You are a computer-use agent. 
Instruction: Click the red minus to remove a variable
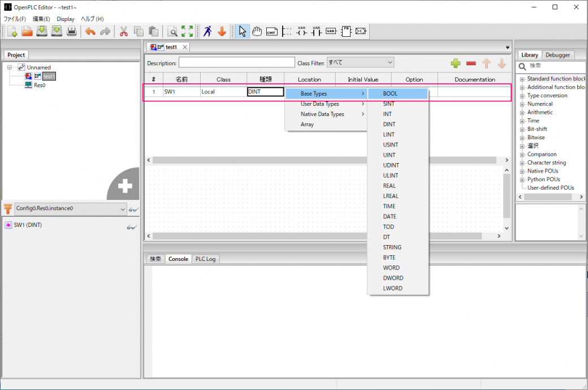point(471,64)
